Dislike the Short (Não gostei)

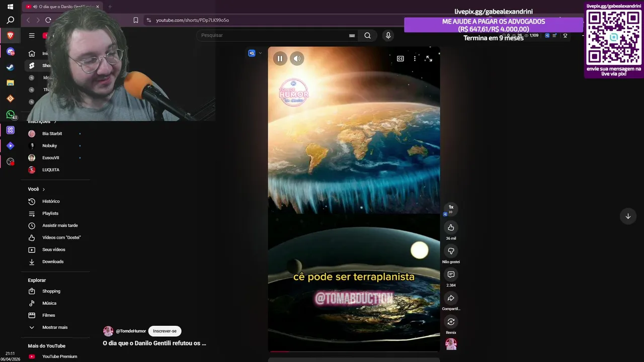451,251
